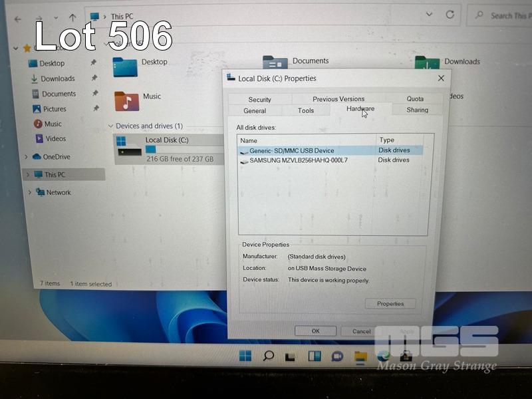
Task: Expand the OneDrive tree node
Action: tap(27, 157)
